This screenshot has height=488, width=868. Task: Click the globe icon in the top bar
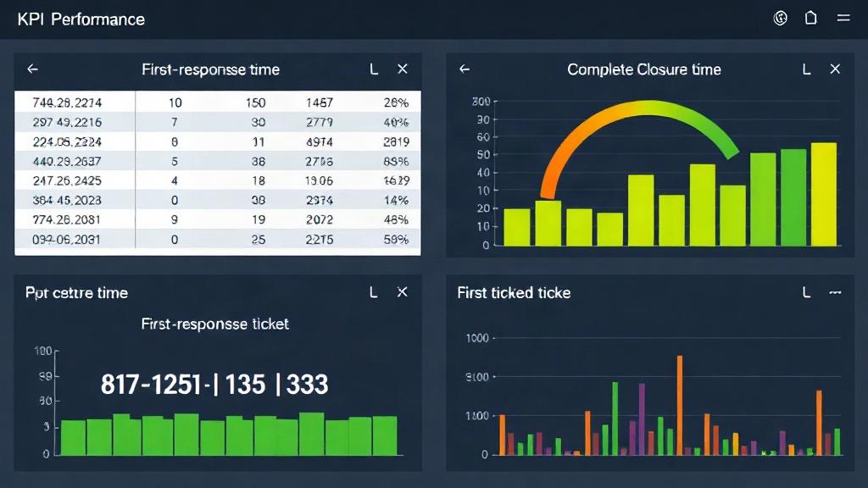tap(780, 19)
